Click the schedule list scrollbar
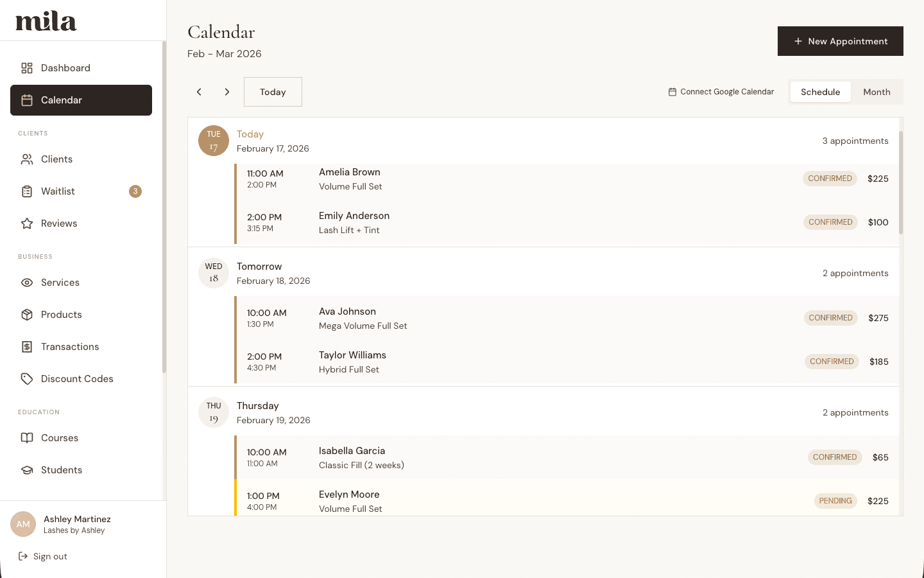This screenshot has width=924, height=578. point(900,183)
